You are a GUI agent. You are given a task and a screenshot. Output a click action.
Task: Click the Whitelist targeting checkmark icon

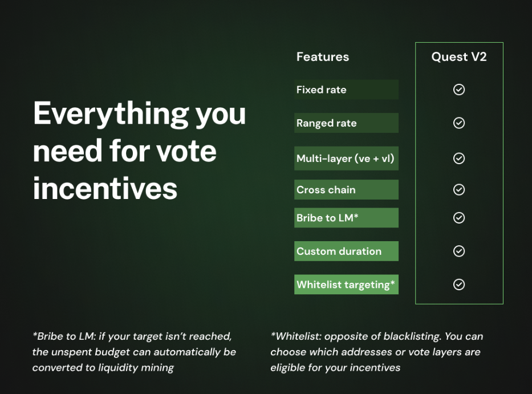[458, 285]
